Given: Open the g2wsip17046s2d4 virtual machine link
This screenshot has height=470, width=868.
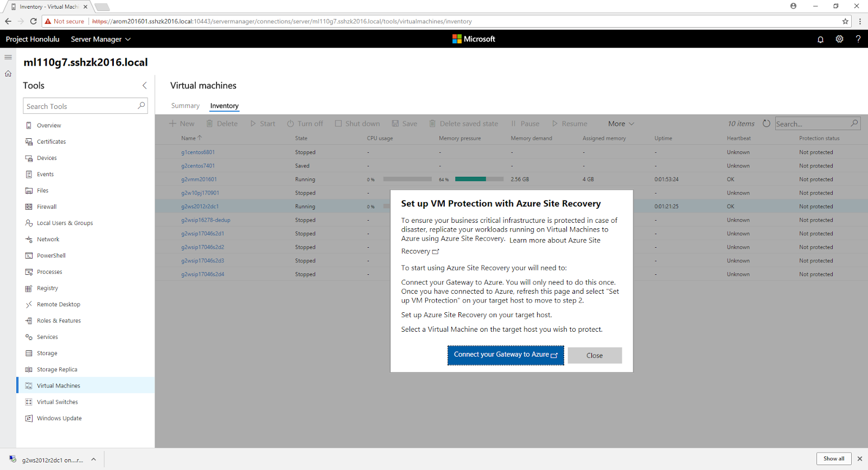Looking at the screenshot, I should coord(203,274).
